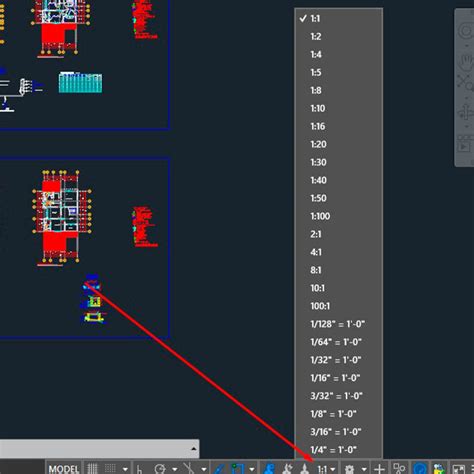Screen dimensions: 474x474
Task: Open Isometric drafting plane dropdown arrow
Action: click(203, 469)
